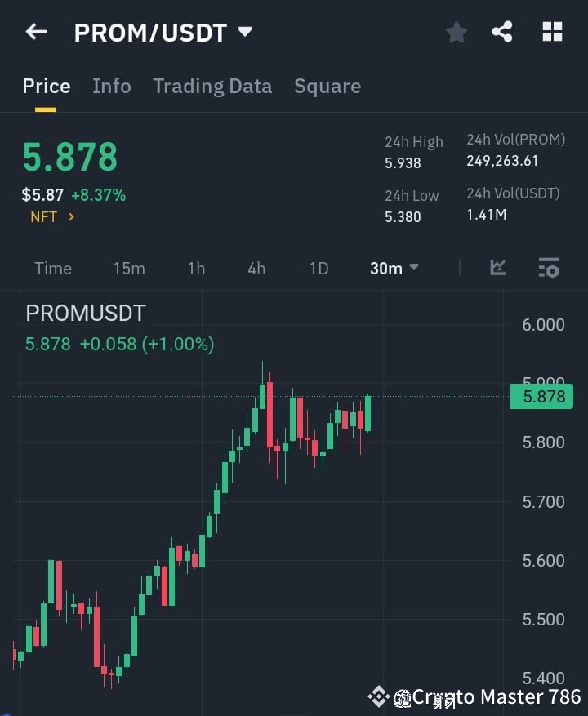Click the 5.878 current price tag
Image resolution: width=588 pixels, height=716 pixels.
541,397
